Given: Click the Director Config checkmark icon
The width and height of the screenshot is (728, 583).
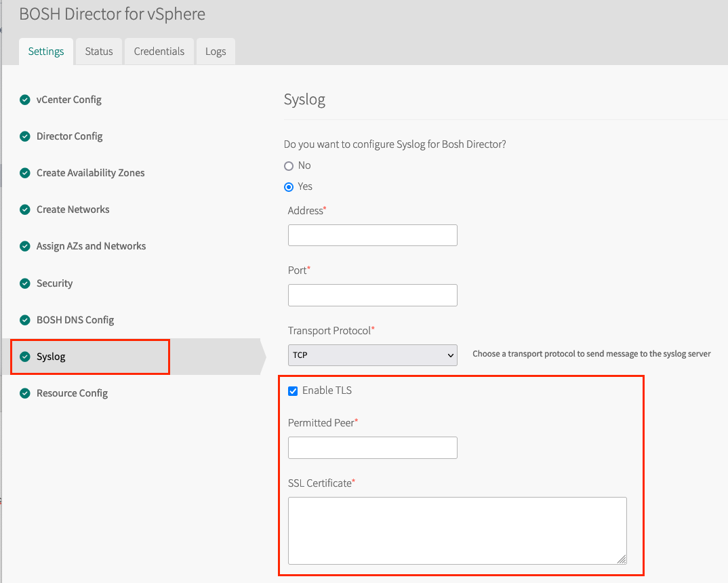Looking at the screenshot, I should [x=25, y=136].
